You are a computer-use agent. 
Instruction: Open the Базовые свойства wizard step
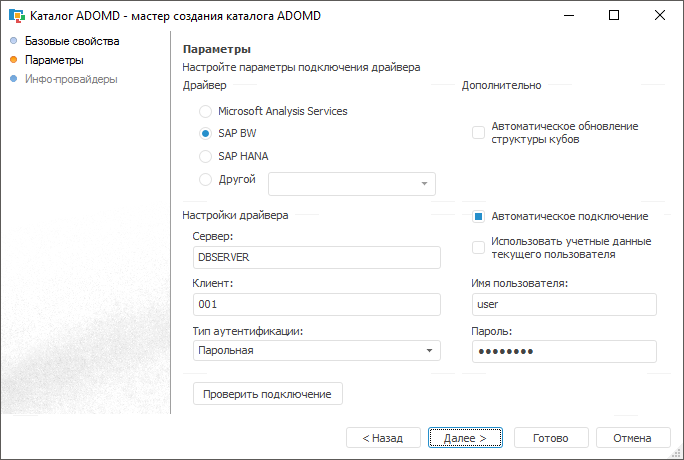pos(72,41)
